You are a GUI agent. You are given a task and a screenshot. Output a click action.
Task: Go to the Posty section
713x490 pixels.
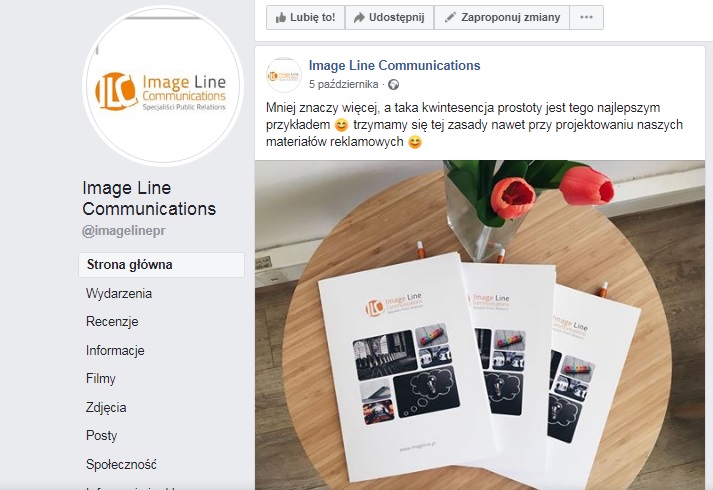pyautogui.click(x=101, y=435)
